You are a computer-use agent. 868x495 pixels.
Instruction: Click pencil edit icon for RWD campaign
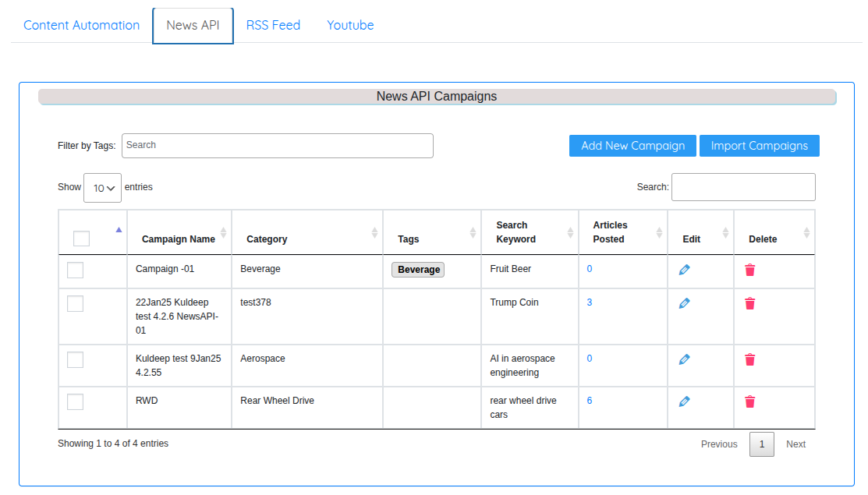[685, 401]
